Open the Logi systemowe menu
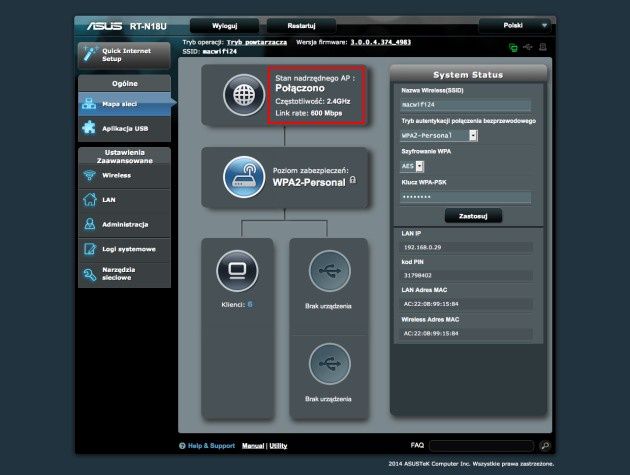This screenshot has width=630, height=475. click(x=125, y=249)
